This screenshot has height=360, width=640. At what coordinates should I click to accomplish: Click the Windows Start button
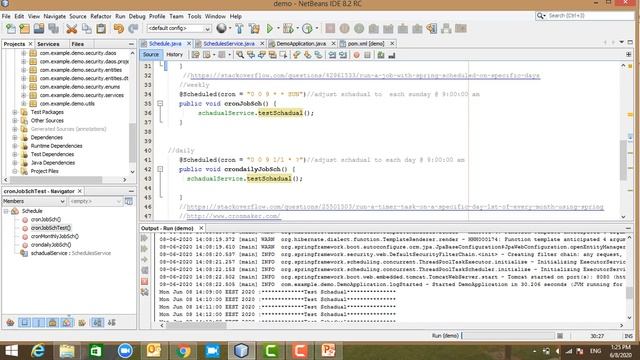[11, 351]
